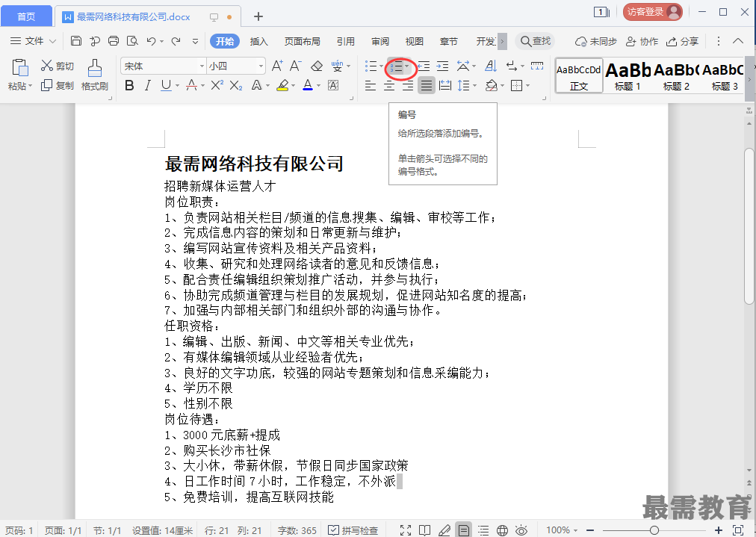Click the Distributed Alignment icon
The width and height of the screenshot is (756, 537).
point(445,86)
